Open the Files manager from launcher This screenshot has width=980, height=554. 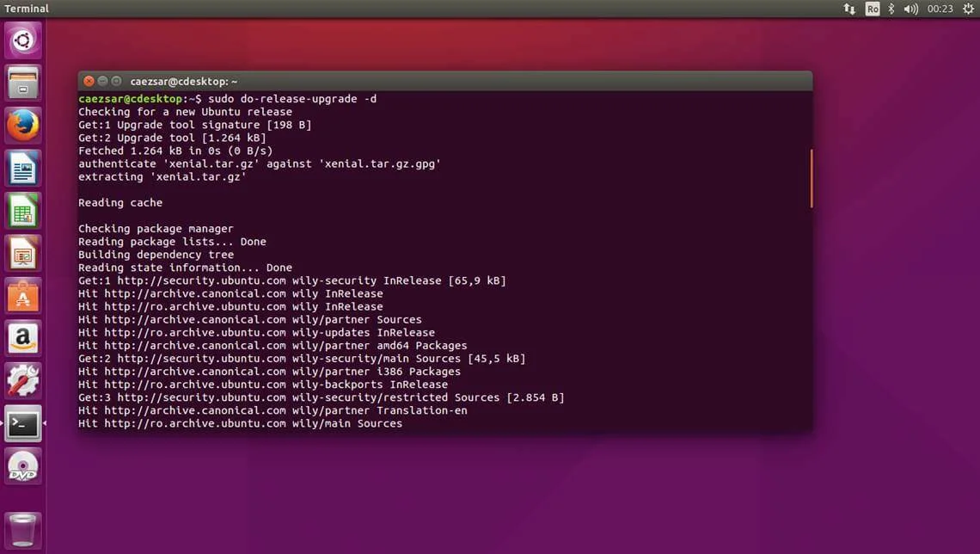23,83
